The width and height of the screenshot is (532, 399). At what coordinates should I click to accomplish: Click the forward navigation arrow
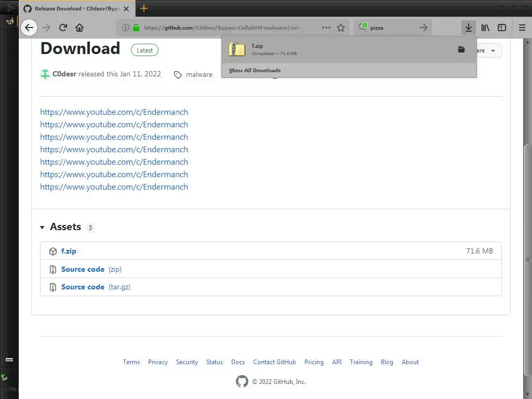tap(46, 28)
